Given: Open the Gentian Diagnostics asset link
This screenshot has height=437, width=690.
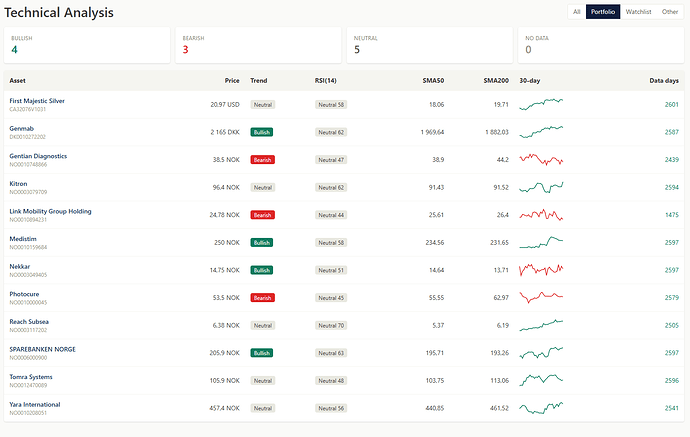Looking at the screenshot, I should (x=38, y=156).
